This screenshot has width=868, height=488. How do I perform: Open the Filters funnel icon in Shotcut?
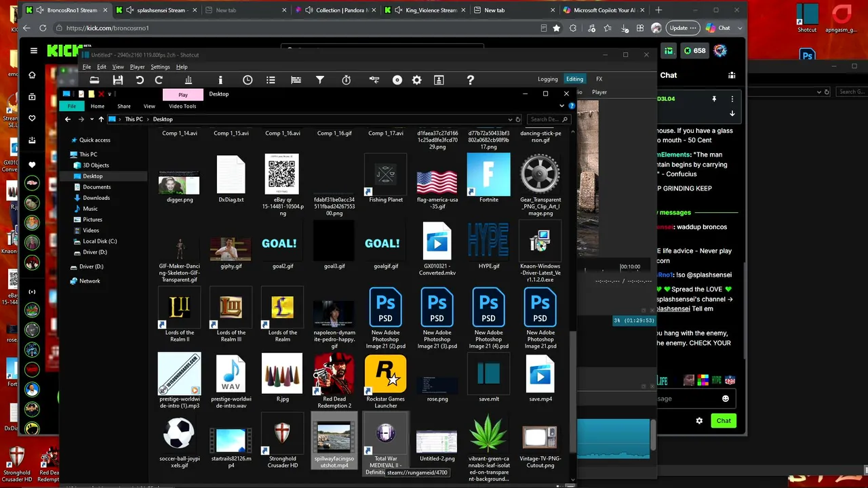pos(320,80)
